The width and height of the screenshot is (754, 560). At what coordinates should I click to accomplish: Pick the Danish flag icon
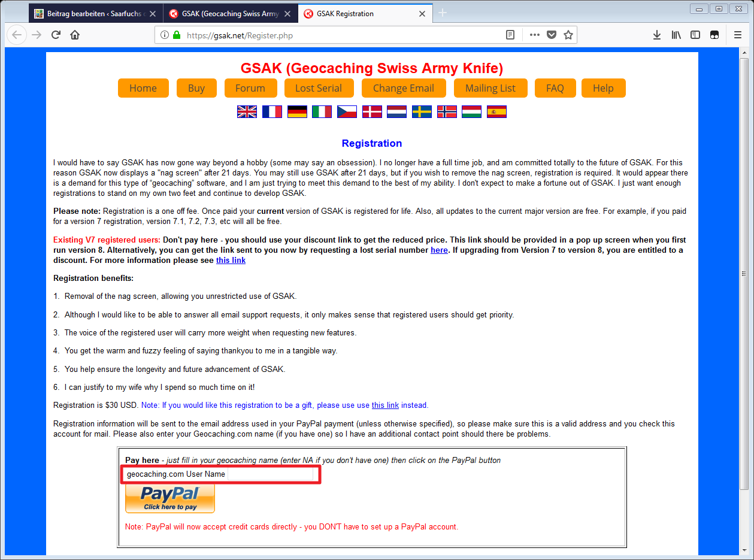[372, 111]
